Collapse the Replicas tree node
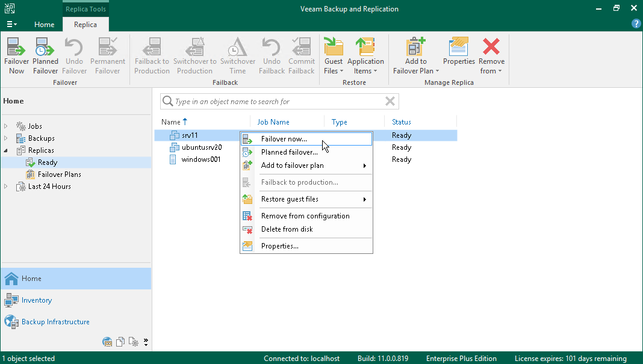The width and height of the screenshot is (643, 364). click(x=6, y=150)
